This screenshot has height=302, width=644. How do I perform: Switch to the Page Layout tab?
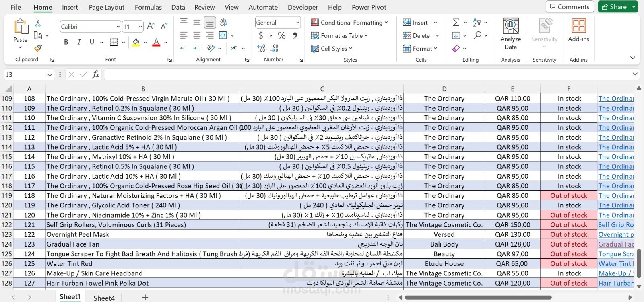(106, 7)
